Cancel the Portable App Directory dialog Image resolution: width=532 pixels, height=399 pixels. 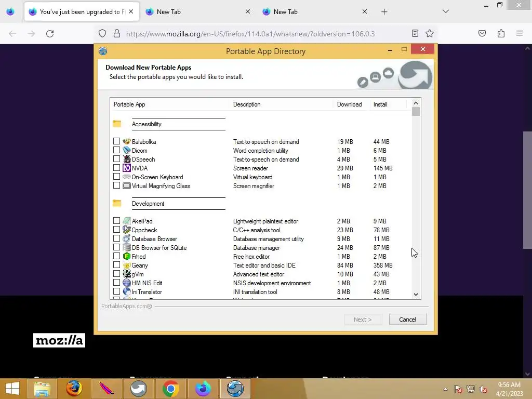[407, 320]
